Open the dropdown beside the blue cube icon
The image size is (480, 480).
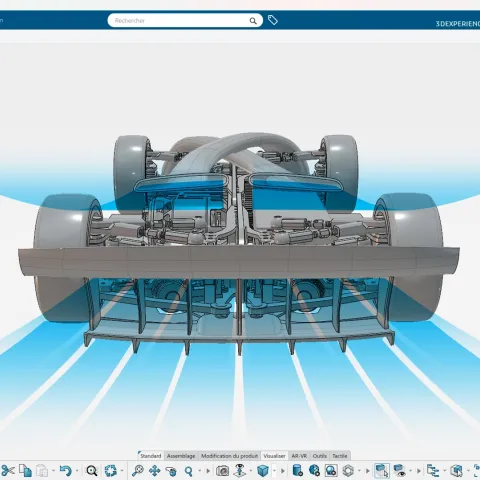(x=274, y=471)
